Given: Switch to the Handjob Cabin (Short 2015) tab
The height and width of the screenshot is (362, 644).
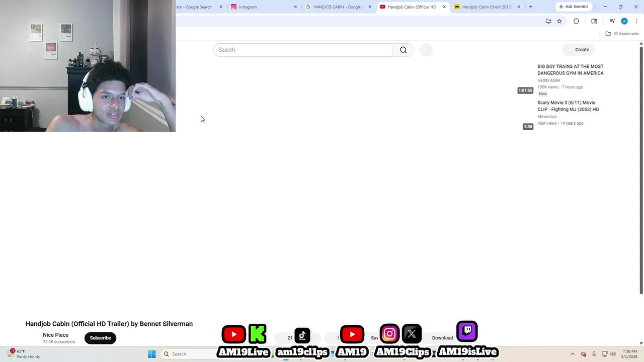Looking at the screenshot, I should 487,7.
